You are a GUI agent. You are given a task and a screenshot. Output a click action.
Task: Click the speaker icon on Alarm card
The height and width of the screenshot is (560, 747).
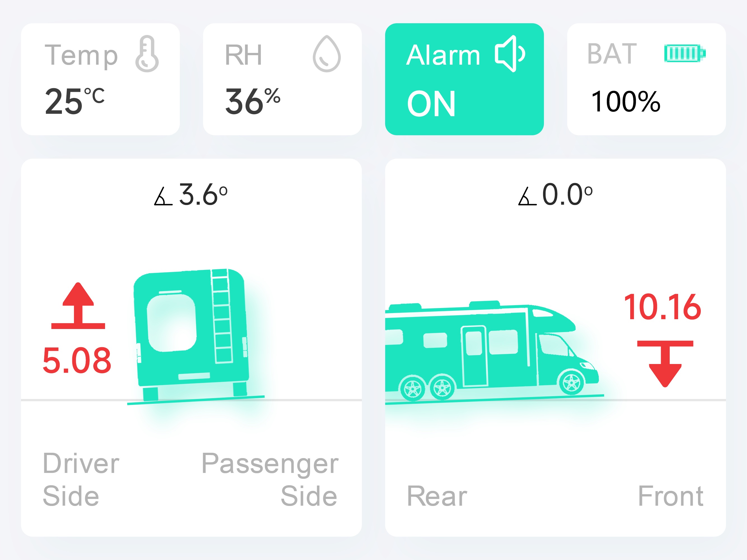tap(509, 54)
